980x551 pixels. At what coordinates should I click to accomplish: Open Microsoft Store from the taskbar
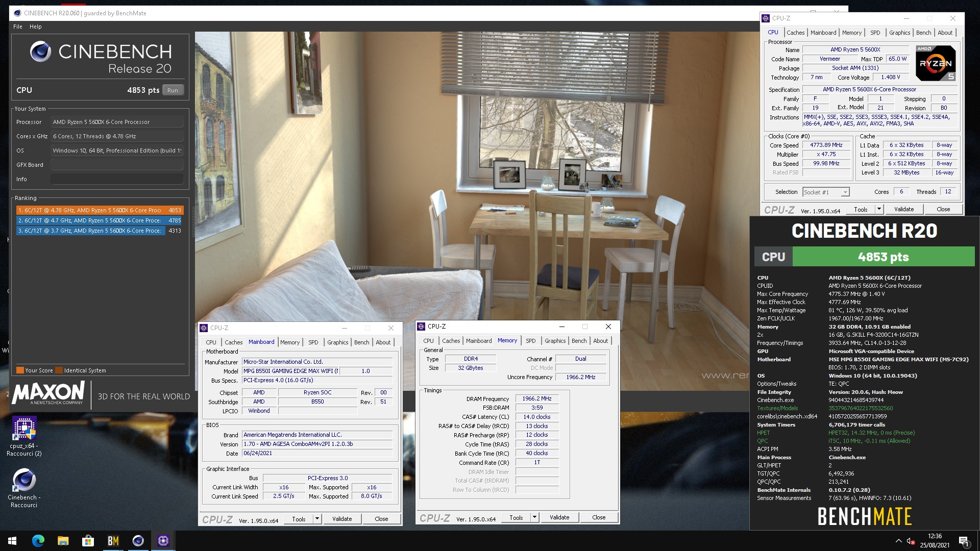88,541
